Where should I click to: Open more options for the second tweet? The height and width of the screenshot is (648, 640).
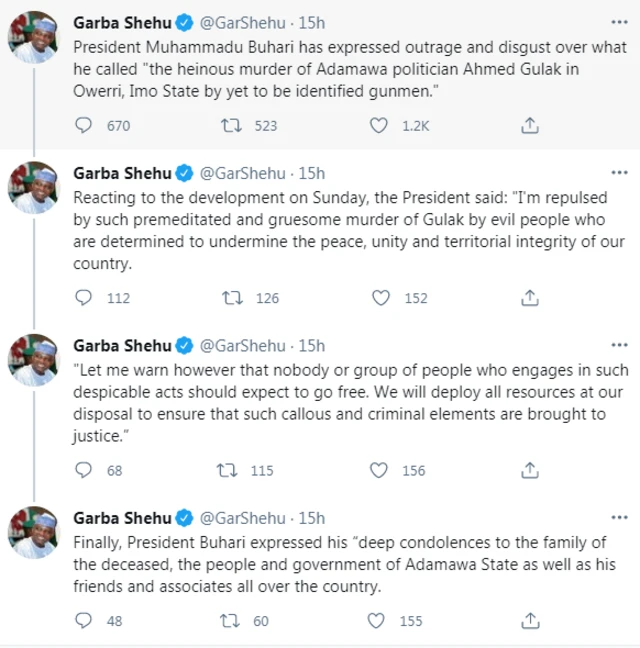pyautogui.click(x=620, y=174)
